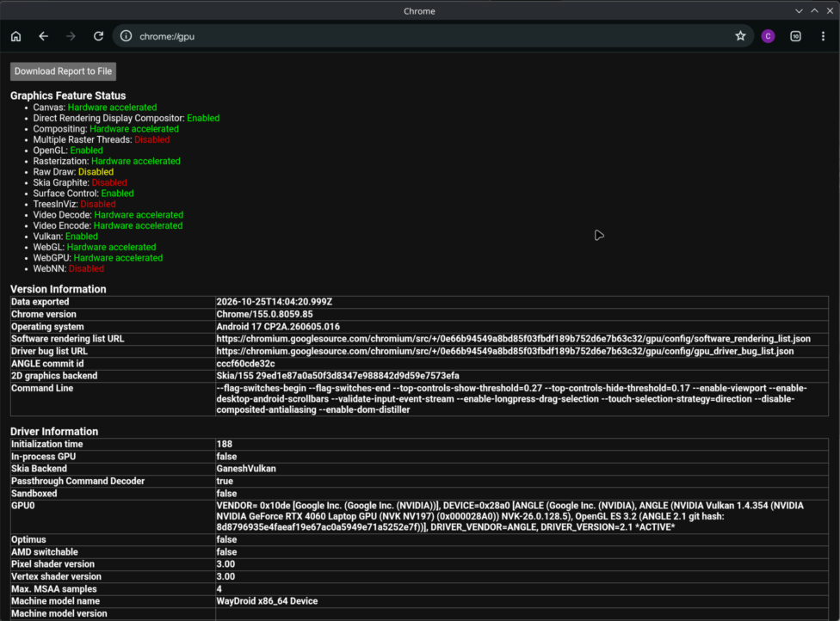The height and width of the screenshot is (621, 840).
Task: Click Max. MSAA samples value 4
Action: pyautogui.click(x=219, y=589)
